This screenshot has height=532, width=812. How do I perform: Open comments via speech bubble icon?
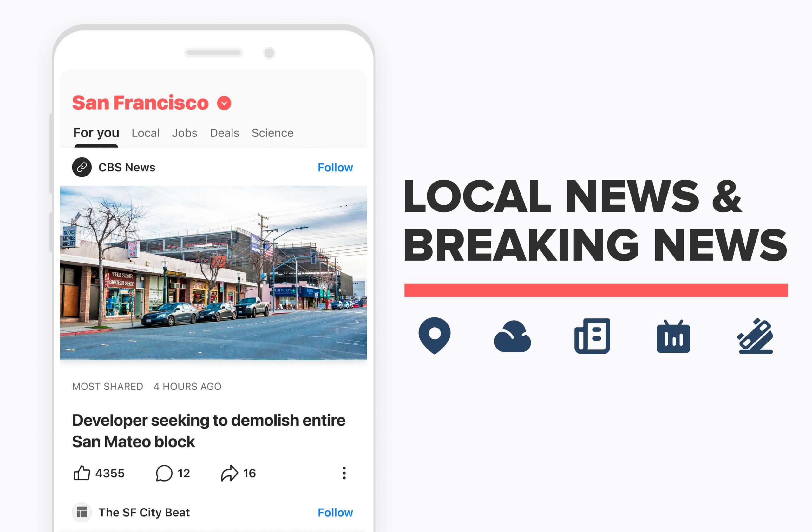164,473
